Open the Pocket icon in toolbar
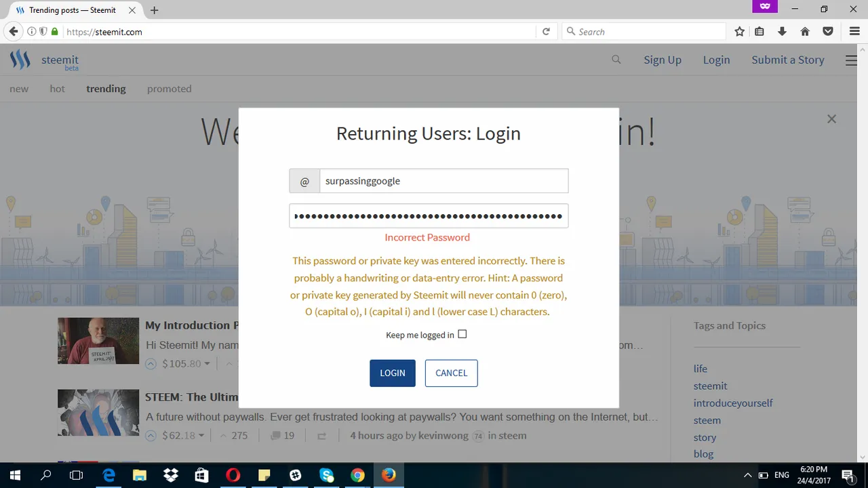 [828, 32]
